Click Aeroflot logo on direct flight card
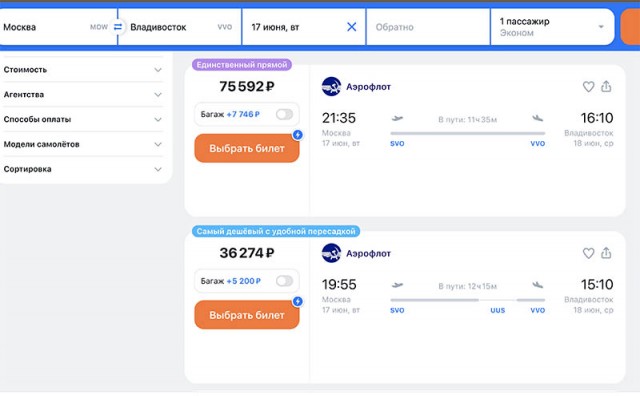 coord(331,87)
